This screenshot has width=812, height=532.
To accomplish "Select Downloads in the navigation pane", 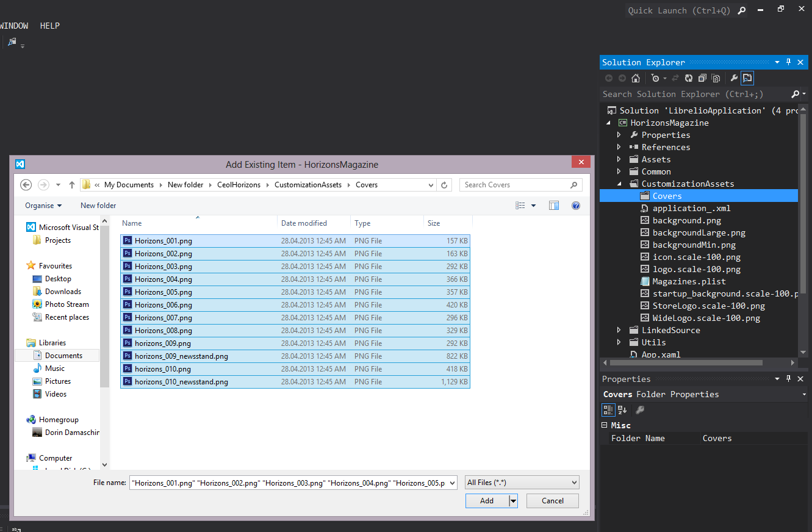I will point(63,292).
